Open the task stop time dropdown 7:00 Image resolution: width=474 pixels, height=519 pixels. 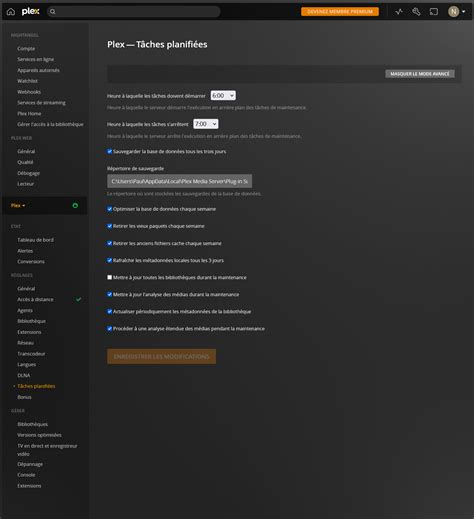206,124
